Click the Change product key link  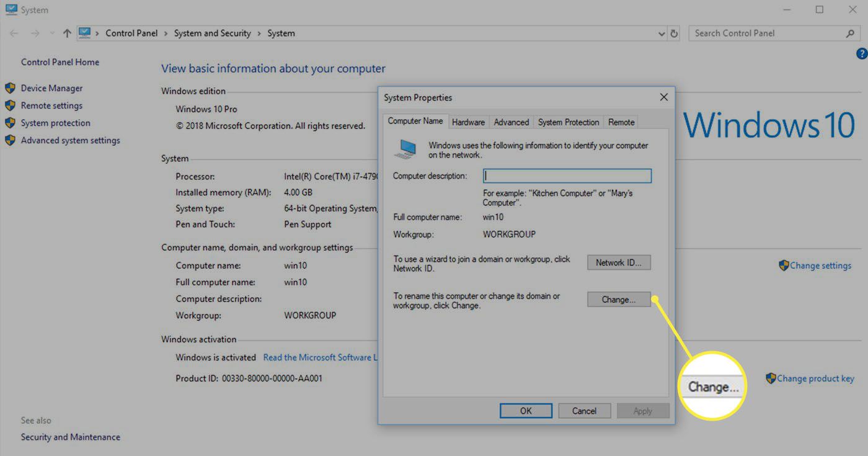(x=815, y=378)
